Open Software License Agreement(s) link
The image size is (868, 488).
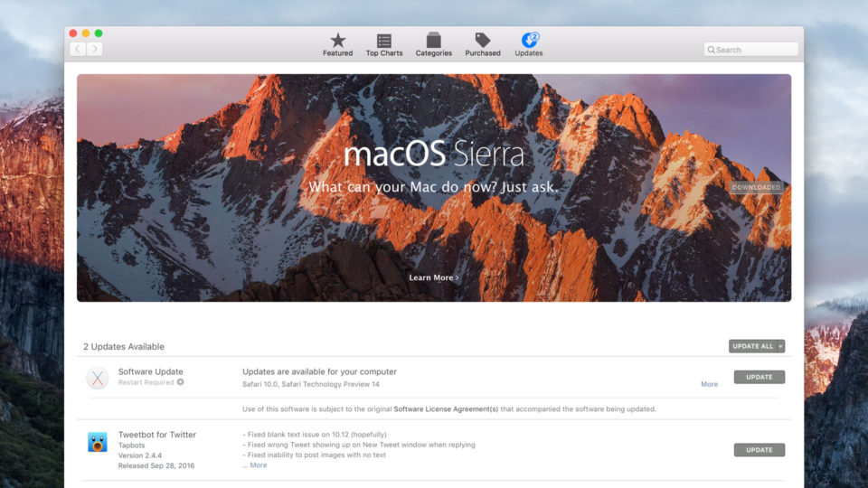pyautogui.click(x=446, y=408)
